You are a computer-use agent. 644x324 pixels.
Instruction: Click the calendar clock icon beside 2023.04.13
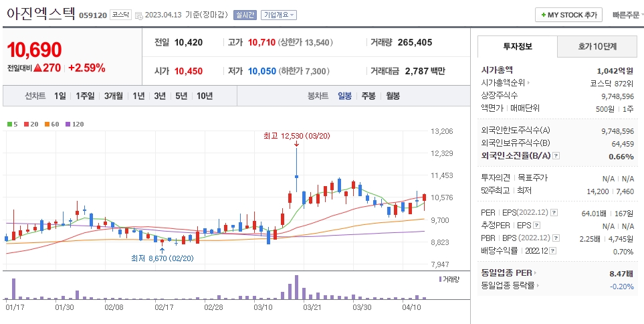[x=139, y=15]
